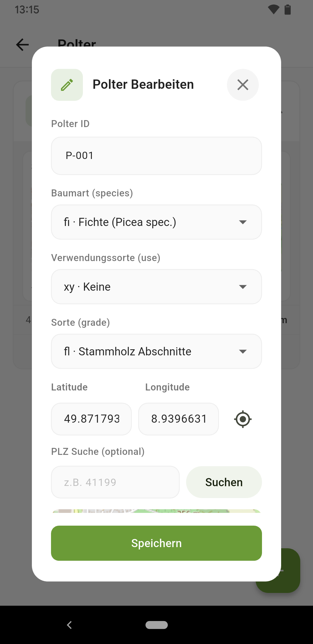
Task: Tap the map preview strip
Action: [x=156, y=511]
